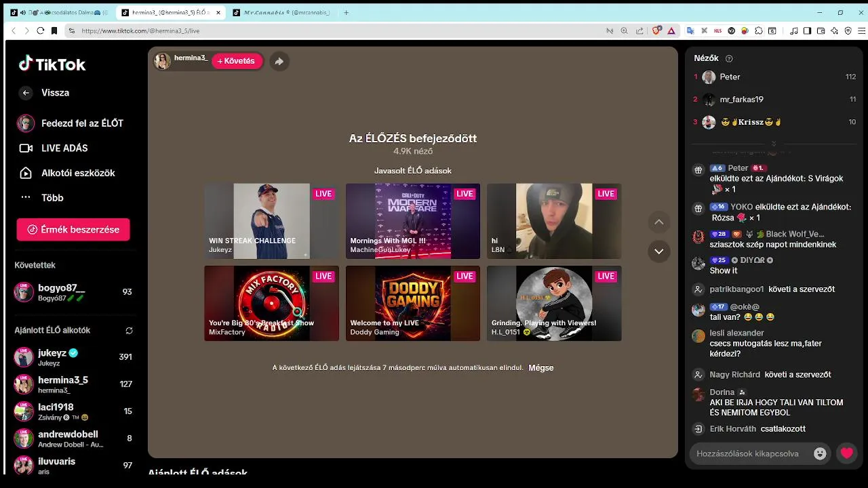This screenshot has height=488, width=868.
Task: Switch to the Mr.Cannabis browser tab
Action: tap(281, 12)
